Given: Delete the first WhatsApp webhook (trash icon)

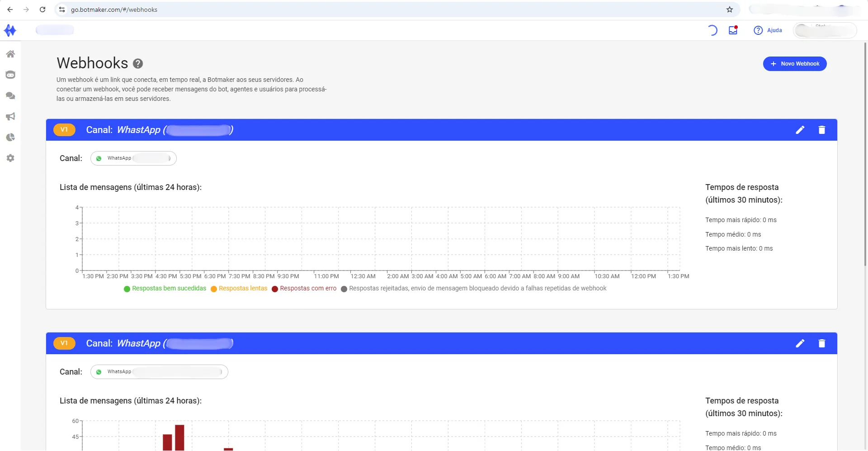Looking at the screenshot, I should tap(822, 130).
